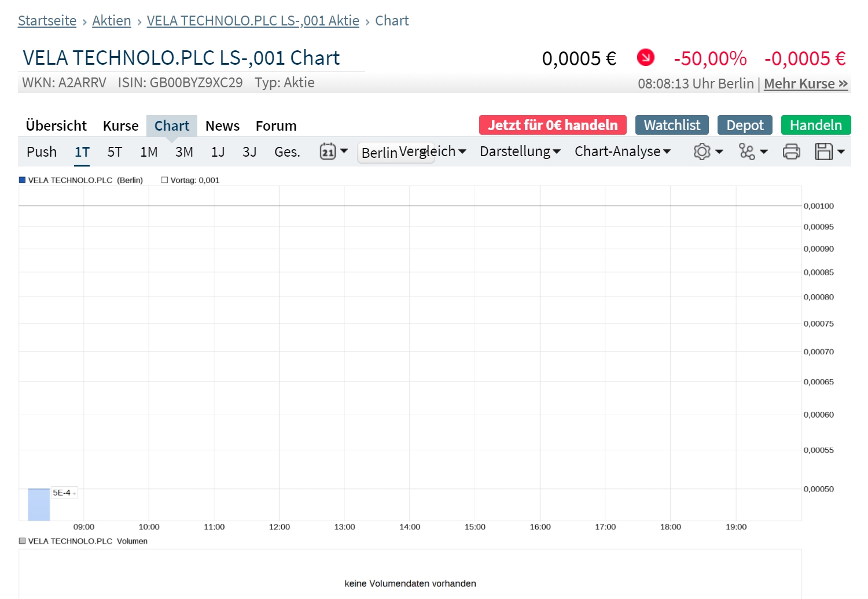The width and height of the screenshot is (868, 599).
Task: Open the calendar date picker icon
Action: point(328,151)
